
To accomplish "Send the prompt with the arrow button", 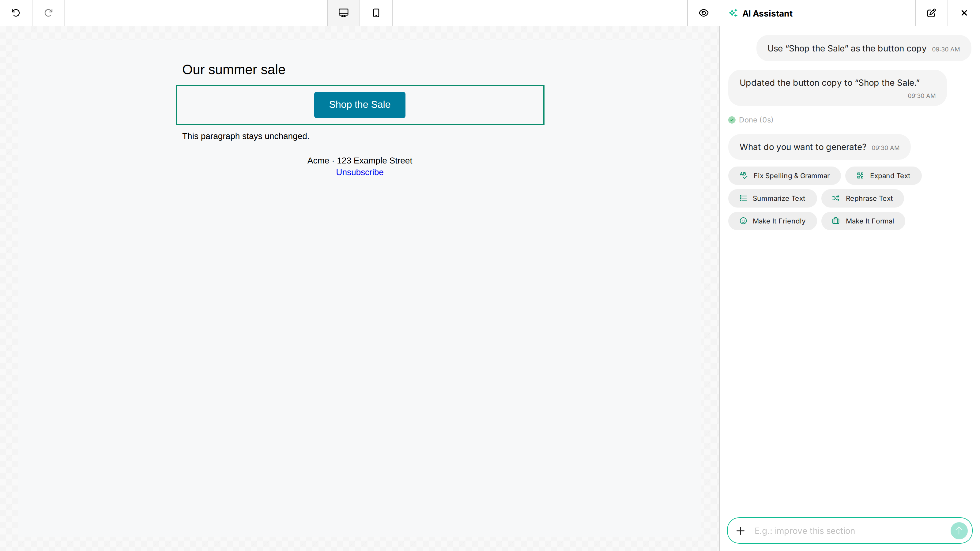I will point(959,531).
